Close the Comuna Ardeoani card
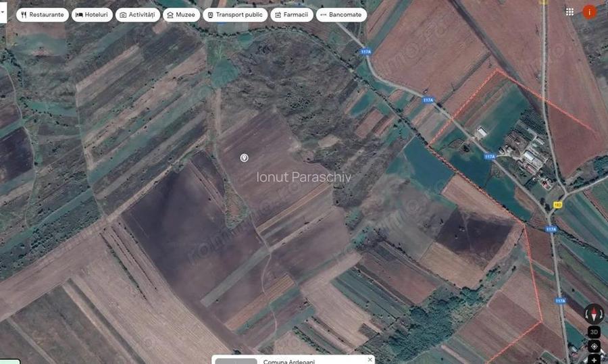Viewport: 608px width, 364px height. 370,359
